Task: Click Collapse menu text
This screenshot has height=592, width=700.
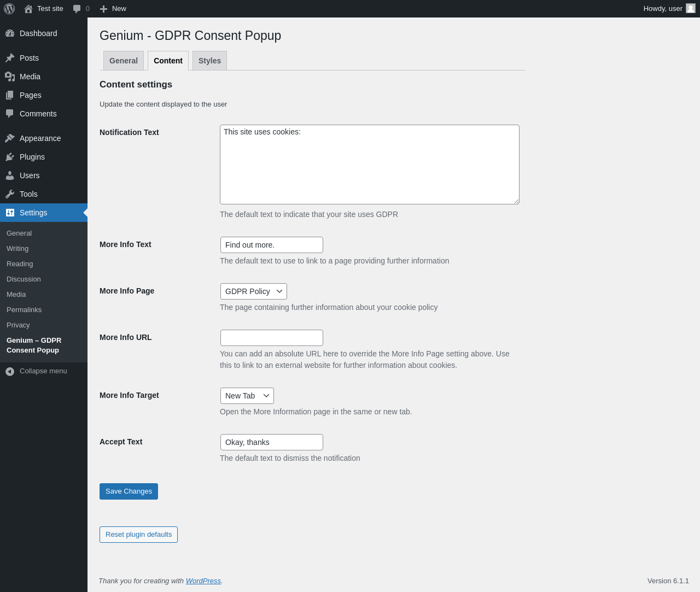Action: [x=43, y=371]
